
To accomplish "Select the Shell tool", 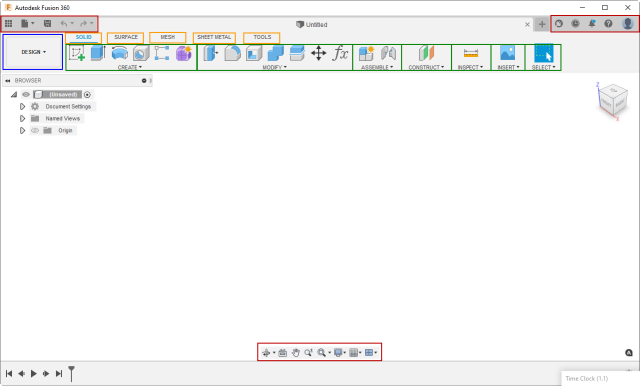I will click(x=254, y=53).
